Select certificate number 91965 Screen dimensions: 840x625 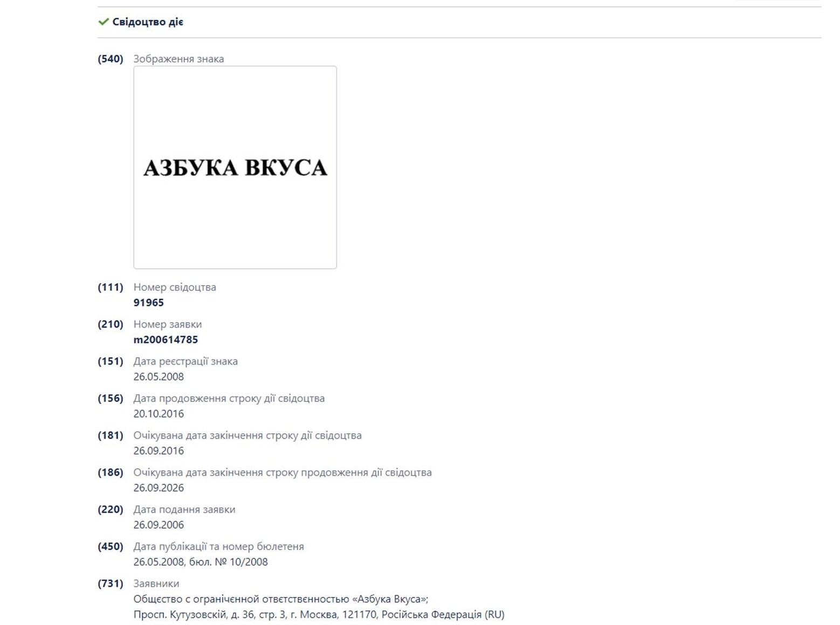click(x=149, y=303)
